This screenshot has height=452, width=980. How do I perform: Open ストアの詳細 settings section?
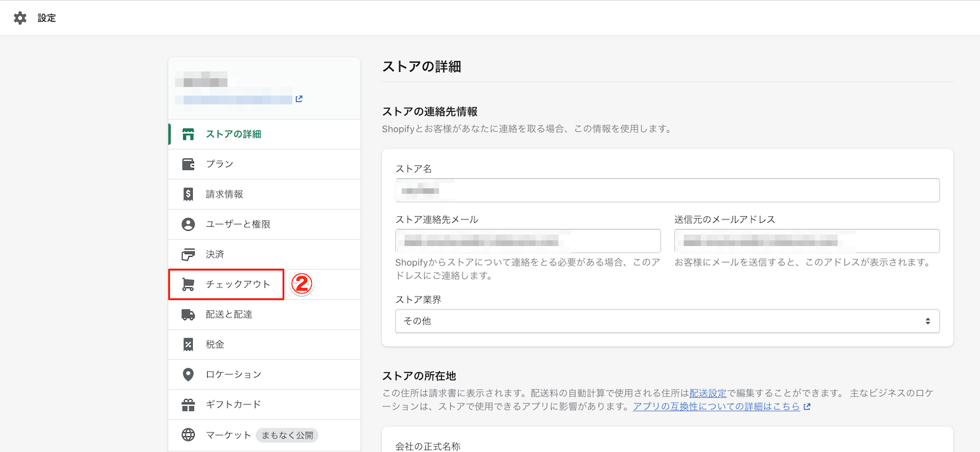click(264, 135)
